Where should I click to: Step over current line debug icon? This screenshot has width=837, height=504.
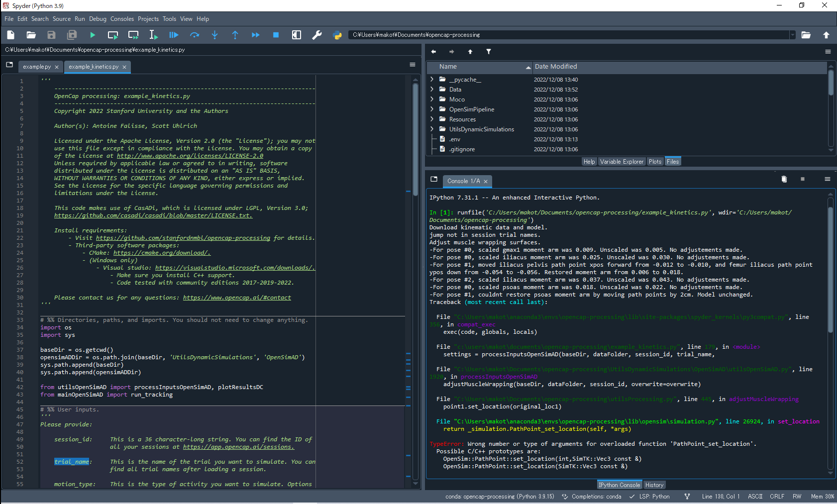pos(195,35)
